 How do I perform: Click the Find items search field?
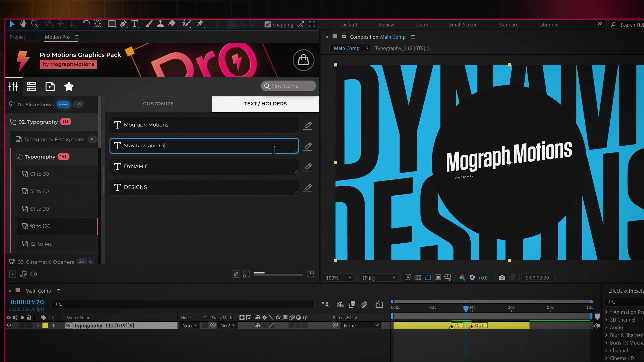[288, 86]
